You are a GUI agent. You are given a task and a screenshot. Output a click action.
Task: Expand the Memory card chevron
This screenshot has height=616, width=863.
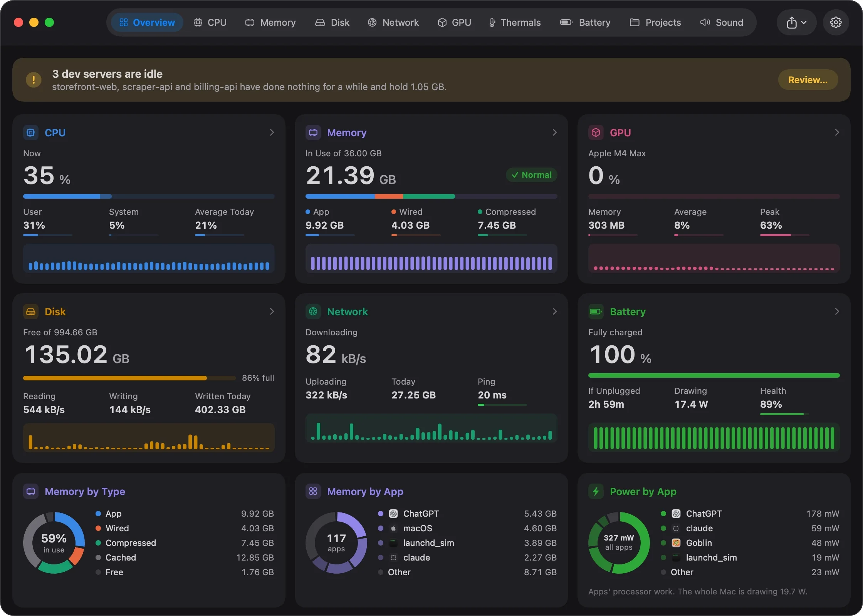[x=555, y=132]
